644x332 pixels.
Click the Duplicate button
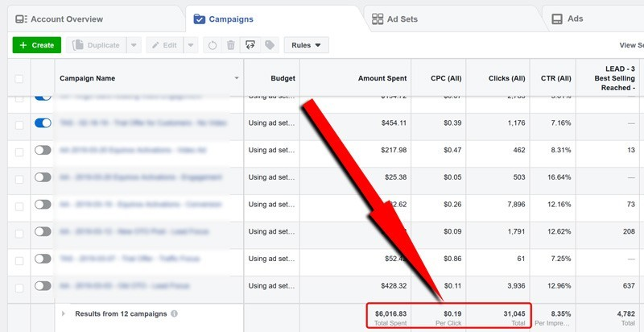[x=97, y=46]
